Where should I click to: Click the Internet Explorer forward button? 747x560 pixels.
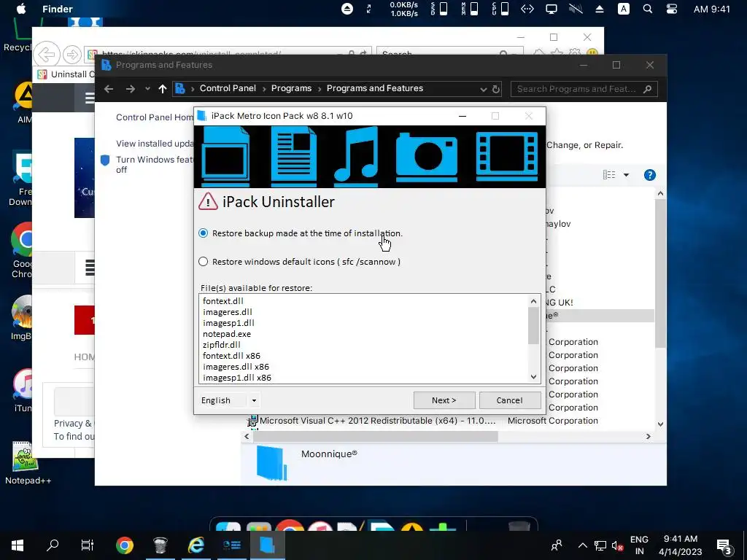tap(72, 55)
